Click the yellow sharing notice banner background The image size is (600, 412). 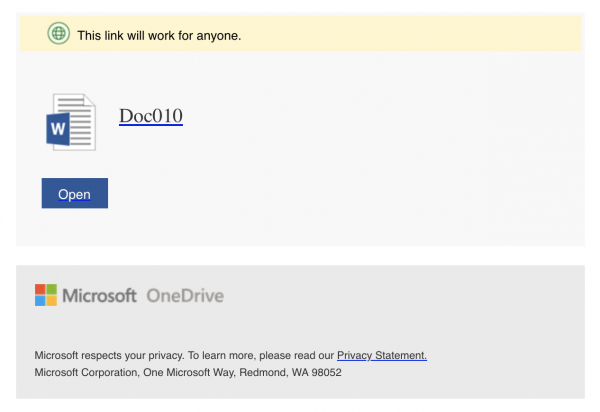[x=383, y=33]
